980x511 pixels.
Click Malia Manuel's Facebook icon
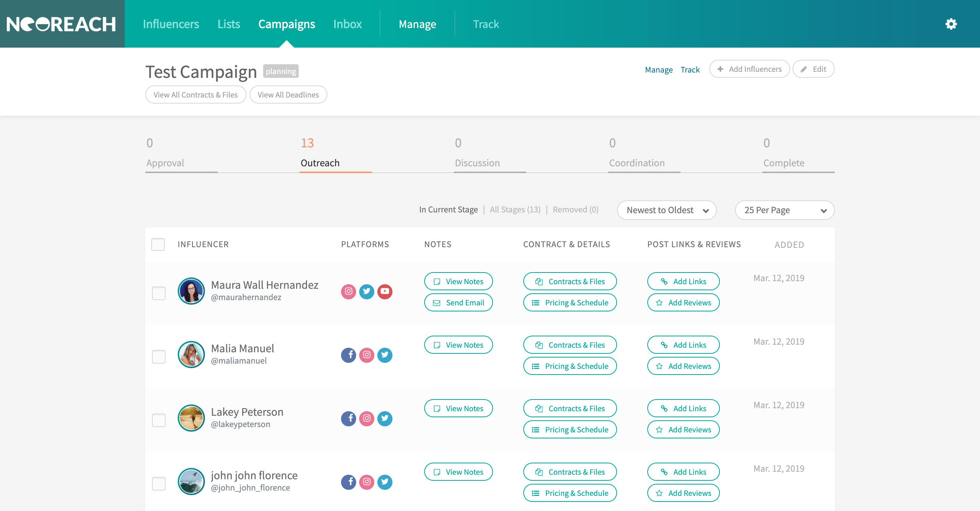(x=348, y=355)
